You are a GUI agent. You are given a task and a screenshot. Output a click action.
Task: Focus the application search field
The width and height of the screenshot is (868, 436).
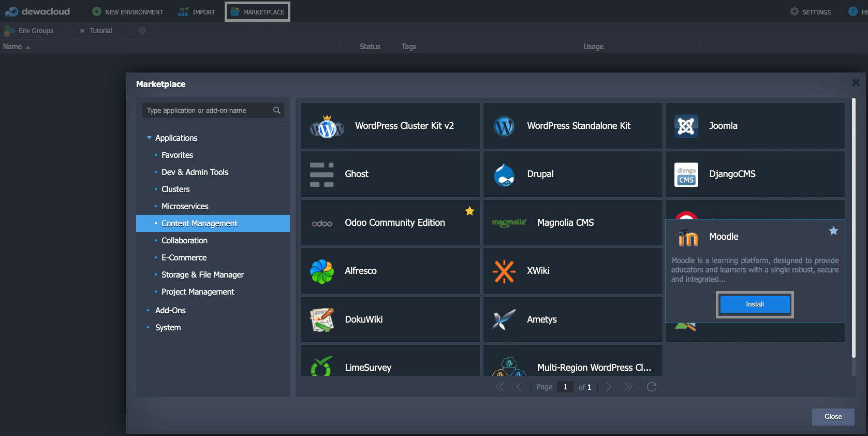pyautogui.click(x=213, y=110)
